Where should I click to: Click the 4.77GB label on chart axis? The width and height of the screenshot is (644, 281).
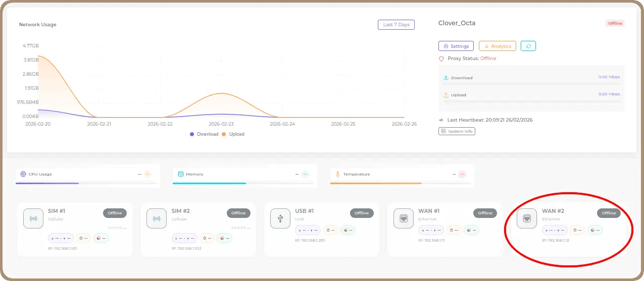coord(30,46)
